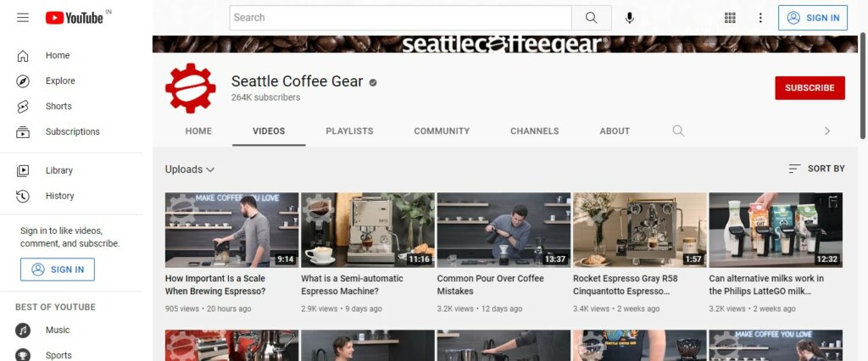868x361 pixels.
Task: Click the Home sidebar icon
Action: [x=23, y=55]
